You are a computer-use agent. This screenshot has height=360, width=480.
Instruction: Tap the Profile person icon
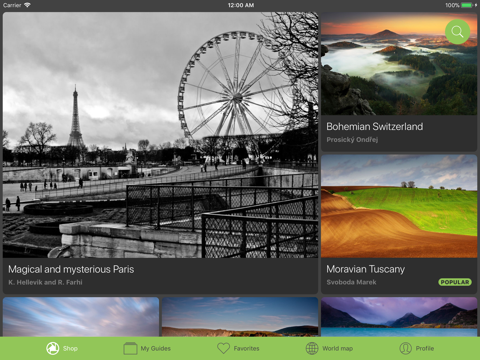click(x=405, y=348)
